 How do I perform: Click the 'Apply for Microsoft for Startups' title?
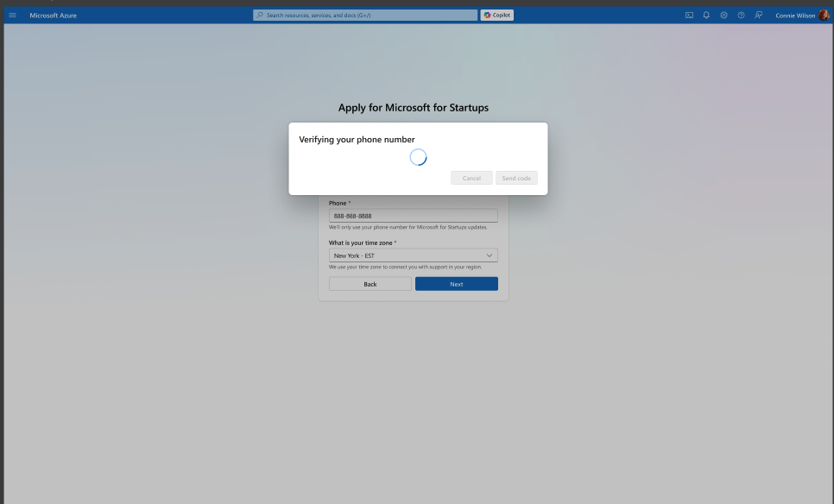click(x=414, y=107)
